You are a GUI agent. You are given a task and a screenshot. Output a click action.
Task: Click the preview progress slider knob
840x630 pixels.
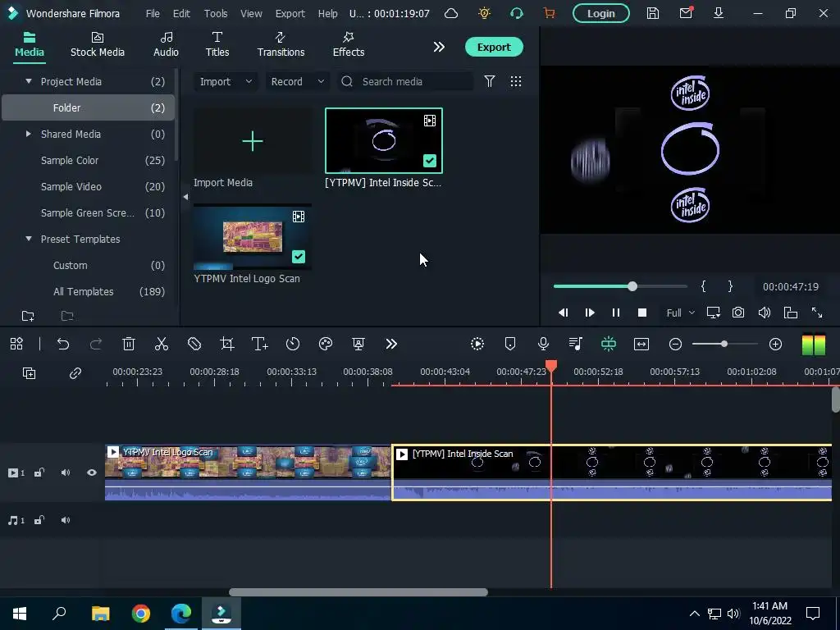(x=632, y=286)
